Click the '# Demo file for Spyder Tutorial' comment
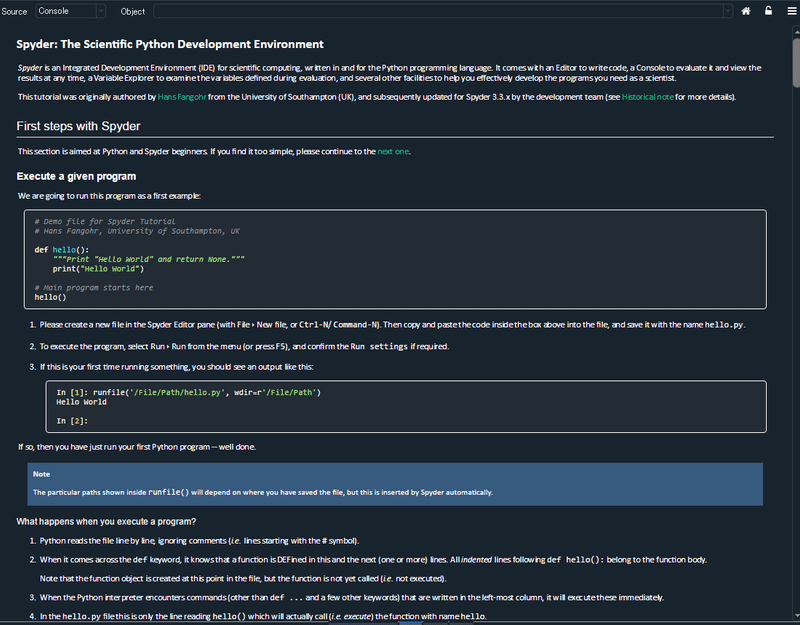The width and height of the screenshot is (800, 625). [x=105, y=221]
